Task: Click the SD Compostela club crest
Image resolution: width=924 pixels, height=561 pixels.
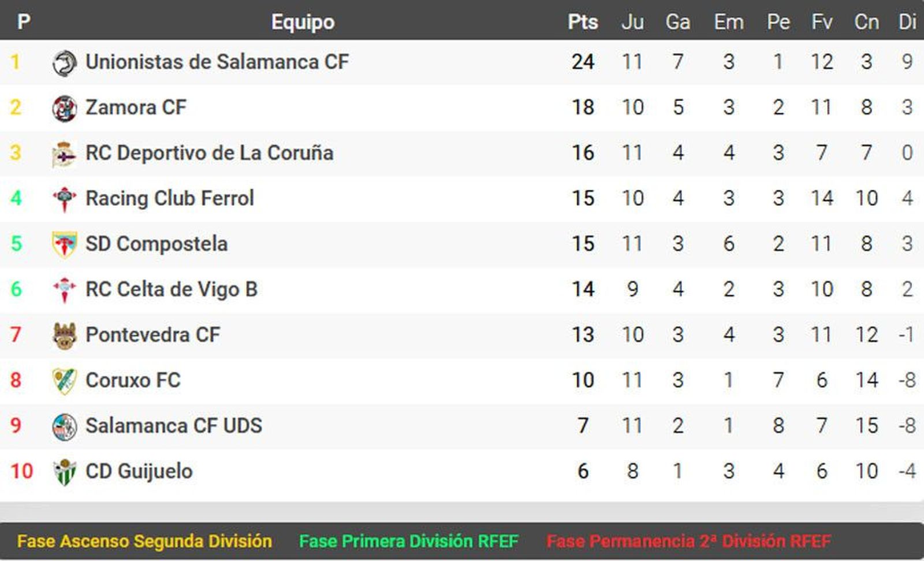Action: click(x=64, y=244)
